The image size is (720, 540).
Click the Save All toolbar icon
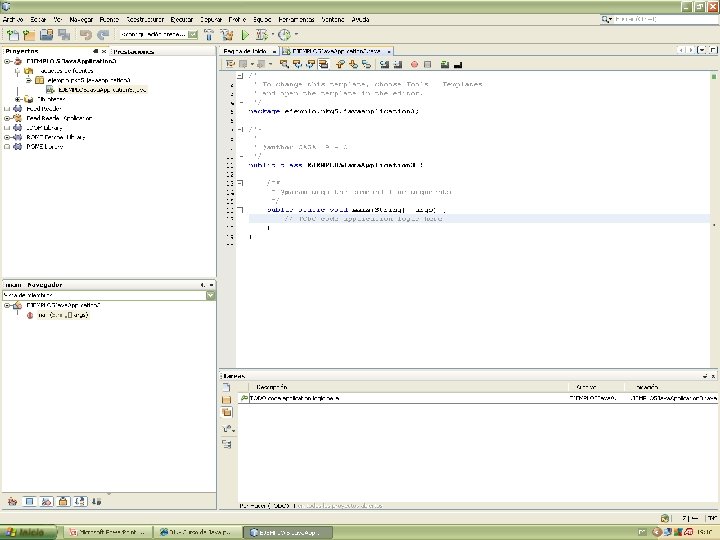coord(63,35)
